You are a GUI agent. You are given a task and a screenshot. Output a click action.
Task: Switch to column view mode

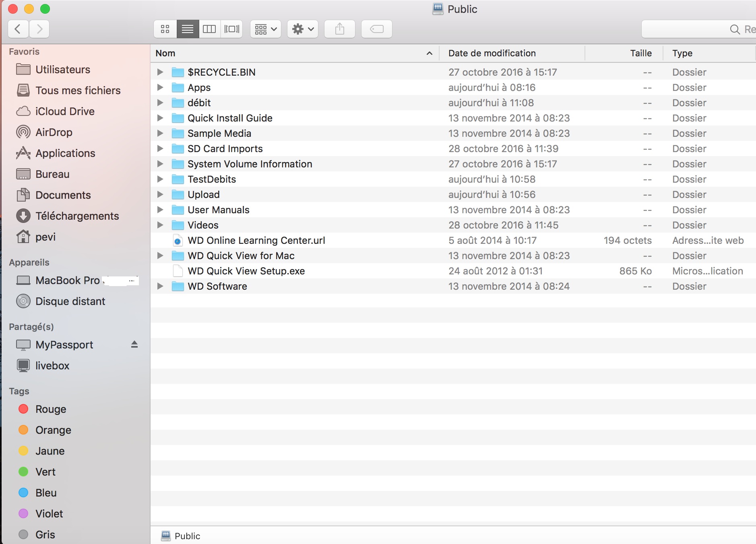point(209,29)
